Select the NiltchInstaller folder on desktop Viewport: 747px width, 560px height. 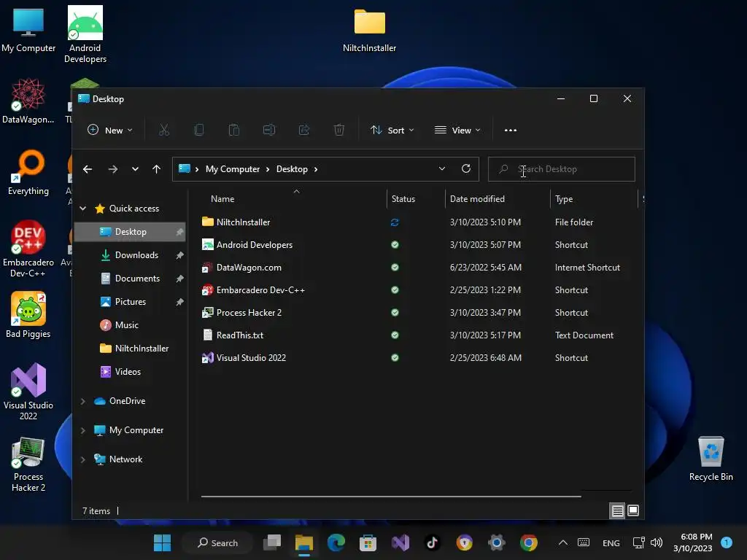(x=370, y=29)
